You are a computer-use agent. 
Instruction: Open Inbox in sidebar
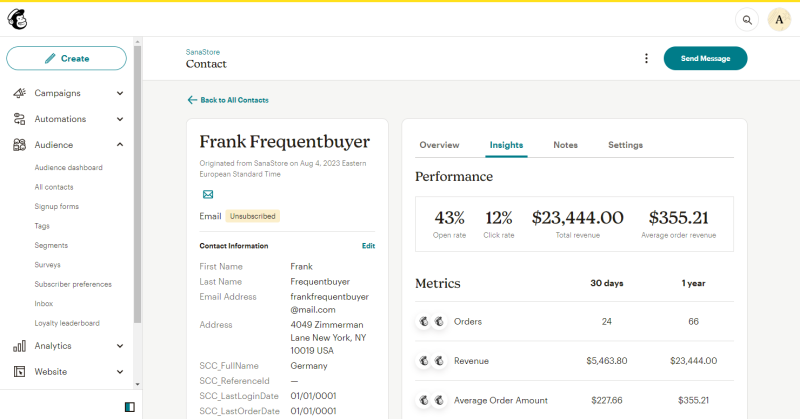coord(44,303)
